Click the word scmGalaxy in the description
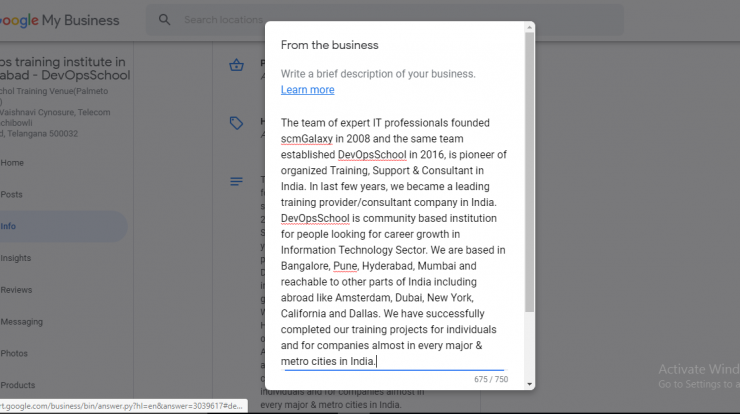Image resolution: width=740 pixels, height=414 pixels. point(307,139)
